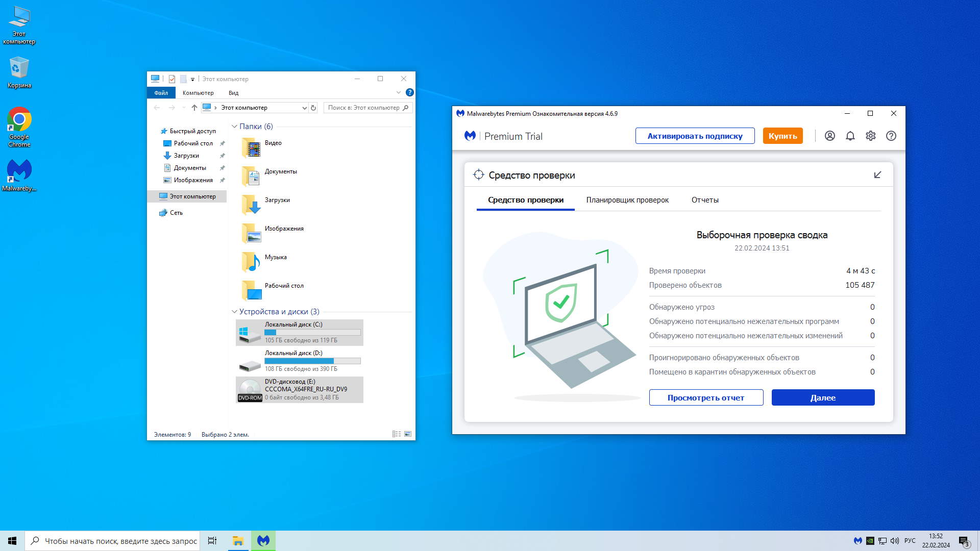
Task: Open the Отчеты tab
Action: 705,200
